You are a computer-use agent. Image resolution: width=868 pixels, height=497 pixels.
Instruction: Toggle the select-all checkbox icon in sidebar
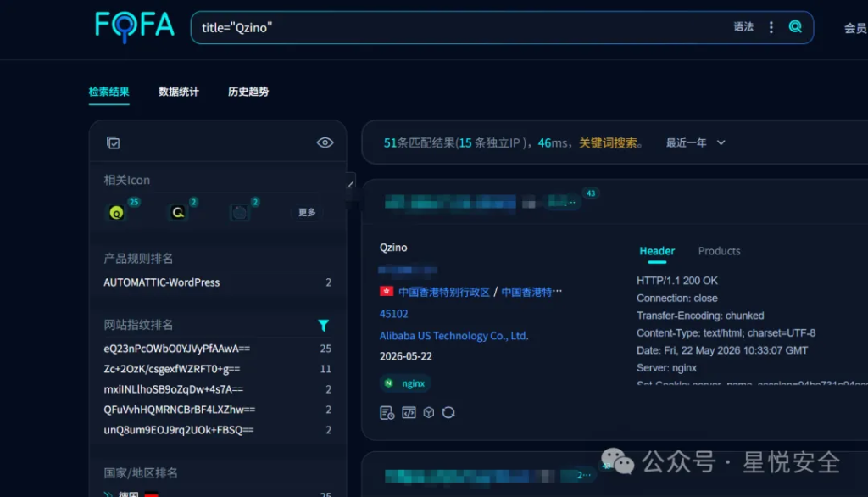point(113,143)
